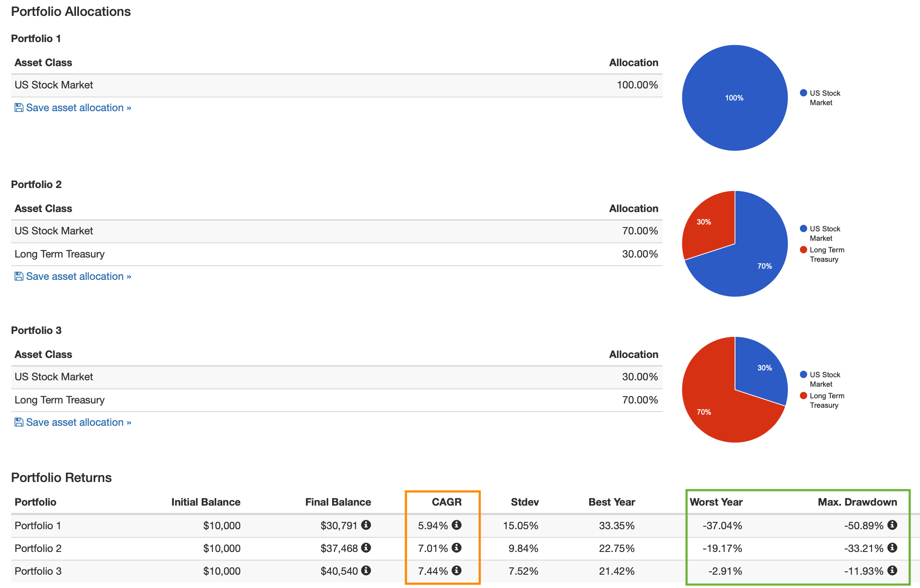Save Portfolio 3 asset allocation
Screen dimensions: 920x588
73,422
